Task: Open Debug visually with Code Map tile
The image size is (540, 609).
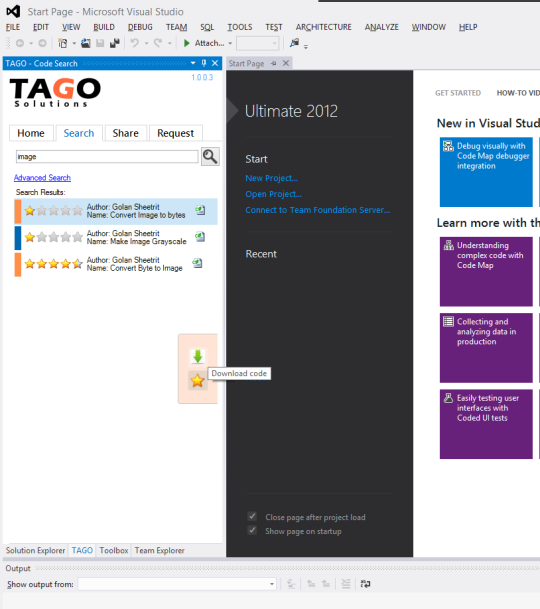Action: (x=486, y=172)
